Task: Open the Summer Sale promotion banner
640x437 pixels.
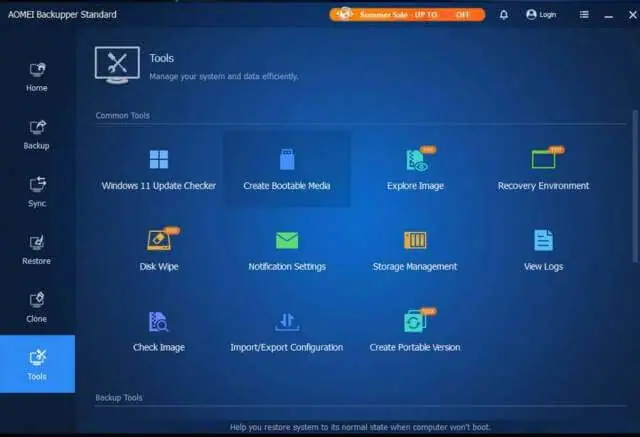Action: click(407, 15)
